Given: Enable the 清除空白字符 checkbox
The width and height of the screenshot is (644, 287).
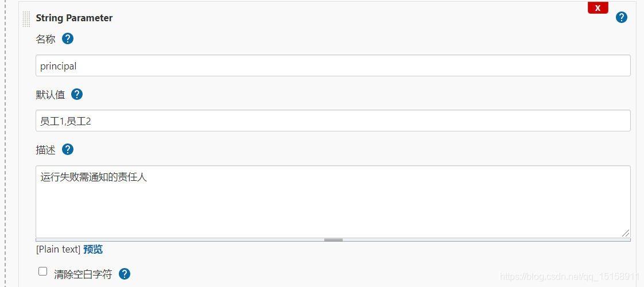Looking at the screenshot, I should coord(43,272).
